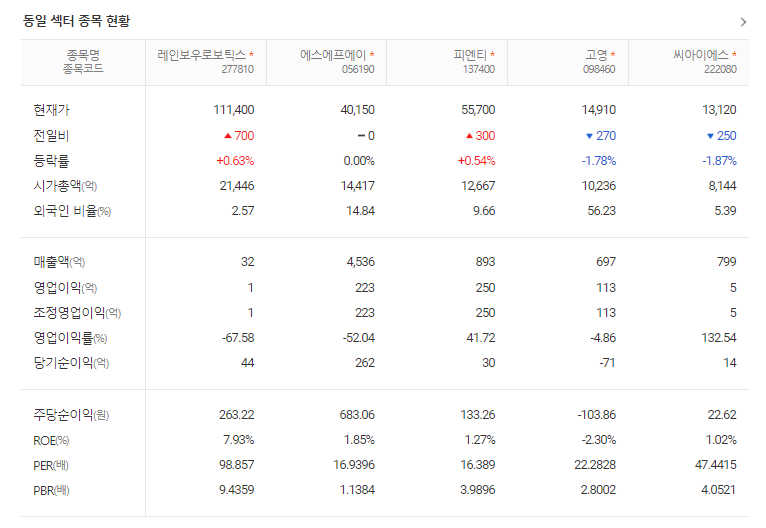
Task: Click the 현재가 row label
Action: click(x=51, y=110)
